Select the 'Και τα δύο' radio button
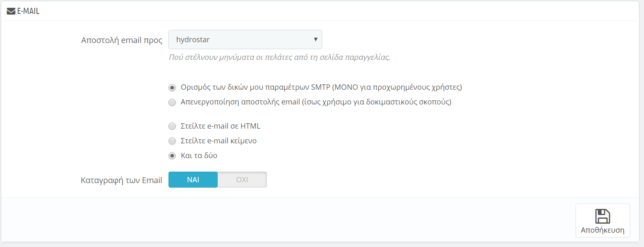644x247 pixels. 172,156
